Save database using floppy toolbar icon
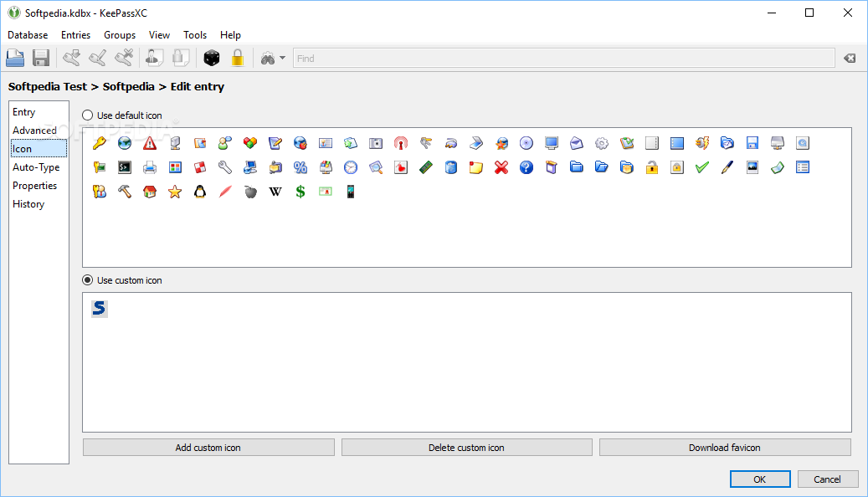The height and width of the screenshot is (497, 868). (x=41, y=58)
